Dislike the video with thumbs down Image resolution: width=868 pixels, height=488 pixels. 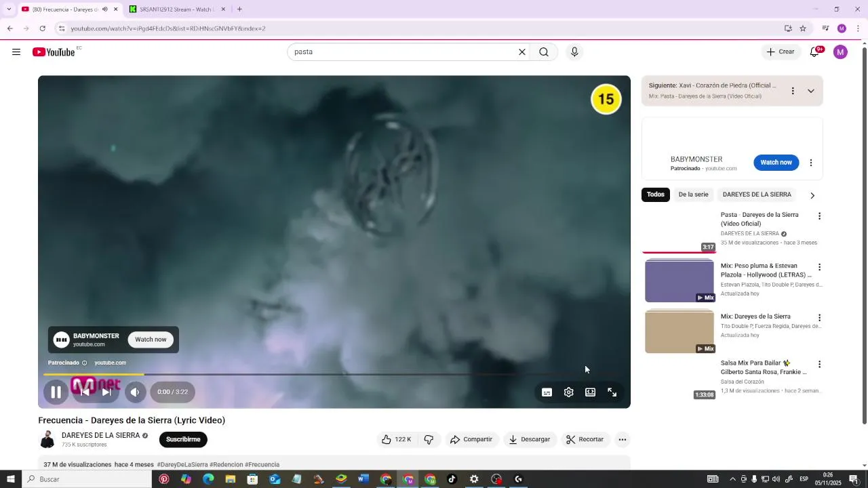(429, 439)
